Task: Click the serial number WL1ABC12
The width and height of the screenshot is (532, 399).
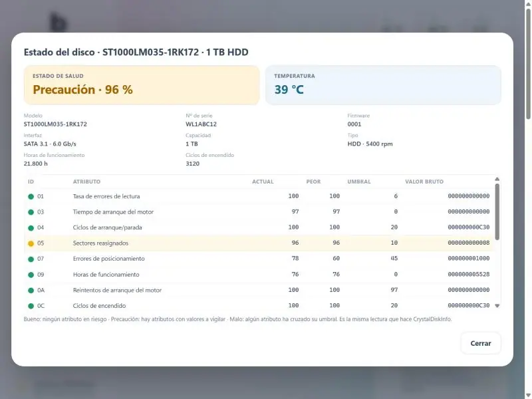Action: pyautogui.click(x=201, y=124)
